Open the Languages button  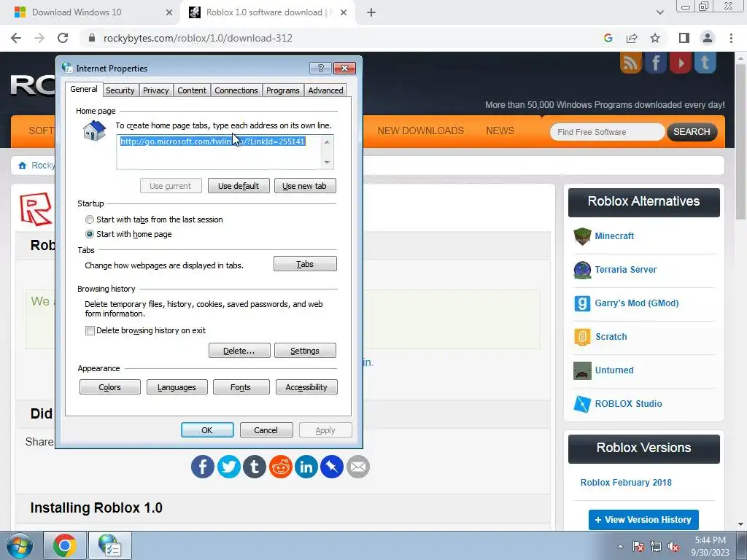(x=177, y=387)
